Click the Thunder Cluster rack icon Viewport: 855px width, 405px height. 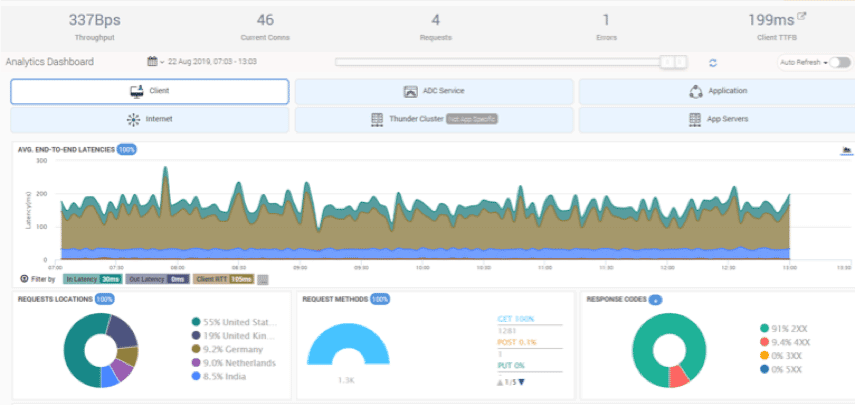pos(377,119)
